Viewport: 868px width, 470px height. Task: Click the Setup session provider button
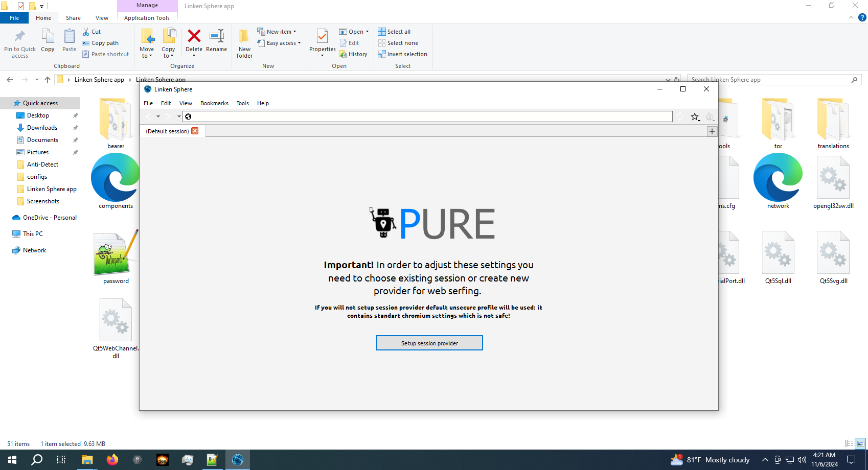pos(429,343)
